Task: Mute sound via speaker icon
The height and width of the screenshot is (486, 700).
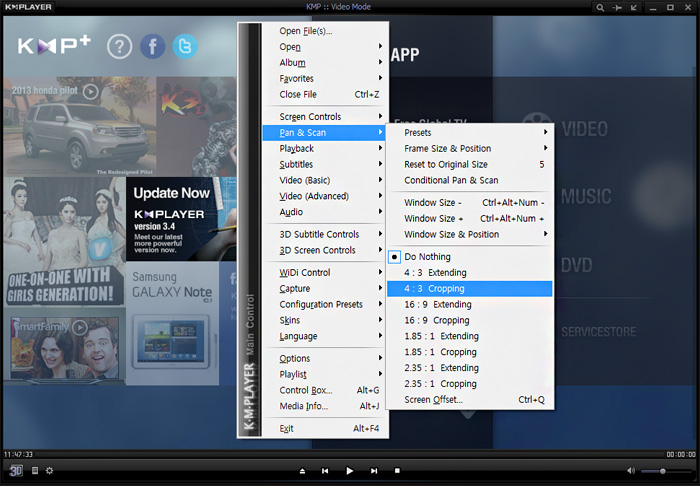Action: pyautogui.click(x=631, y=470)
